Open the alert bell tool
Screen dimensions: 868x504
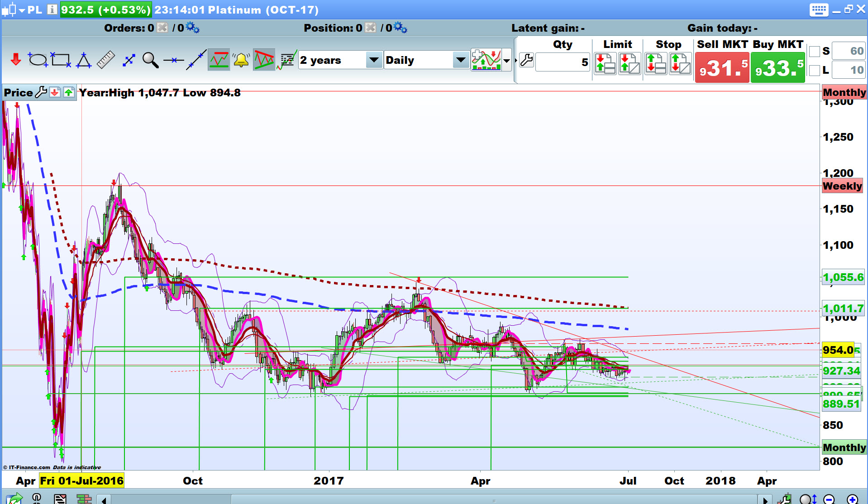coord(241,60)
